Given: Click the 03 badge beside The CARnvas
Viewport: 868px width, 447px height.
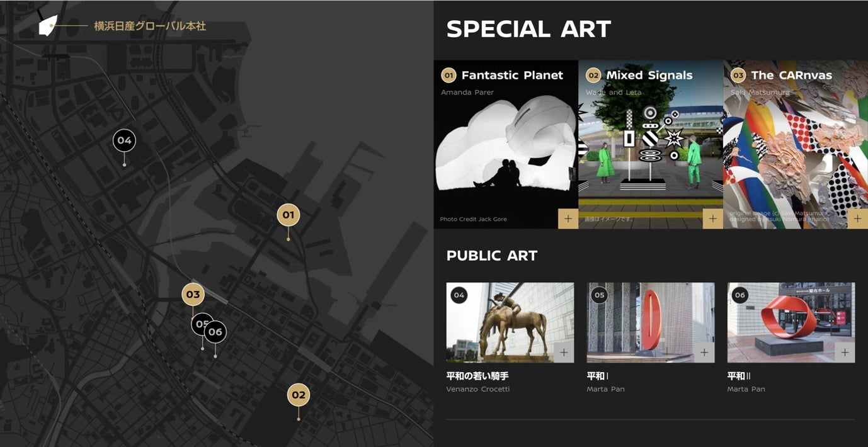Looking at the screenshot, I should pyautogui.click(x=738, y=76).
